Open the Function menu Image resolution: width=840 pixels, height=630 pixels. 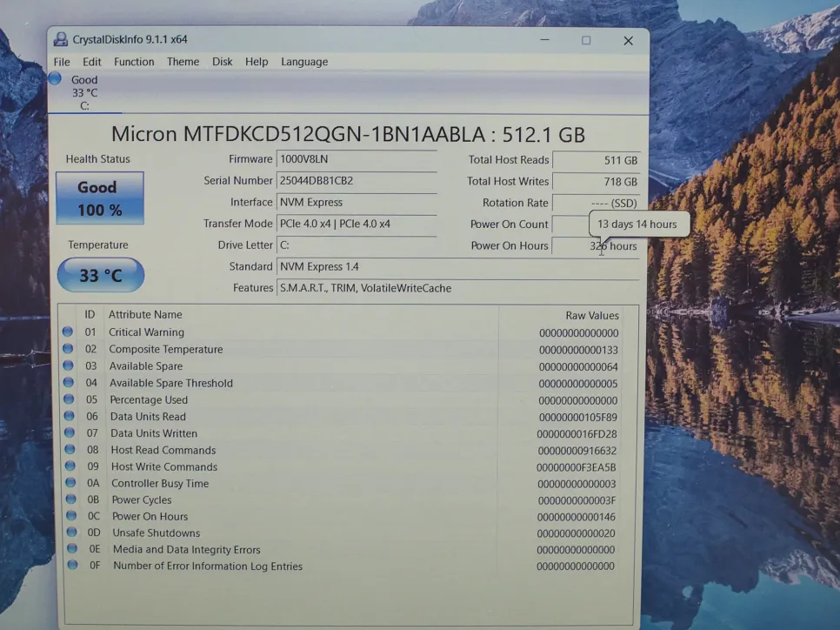pyautogui.click(x=134, y=62)
